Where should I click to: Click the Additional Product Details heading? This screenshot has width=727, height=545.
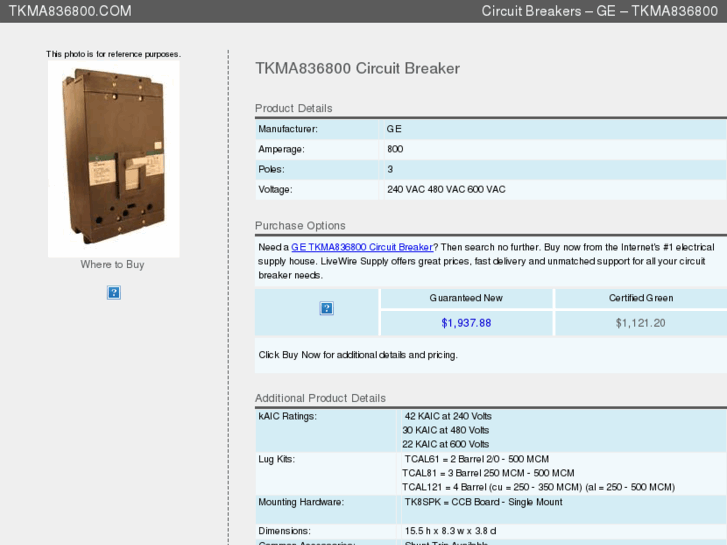320,398
